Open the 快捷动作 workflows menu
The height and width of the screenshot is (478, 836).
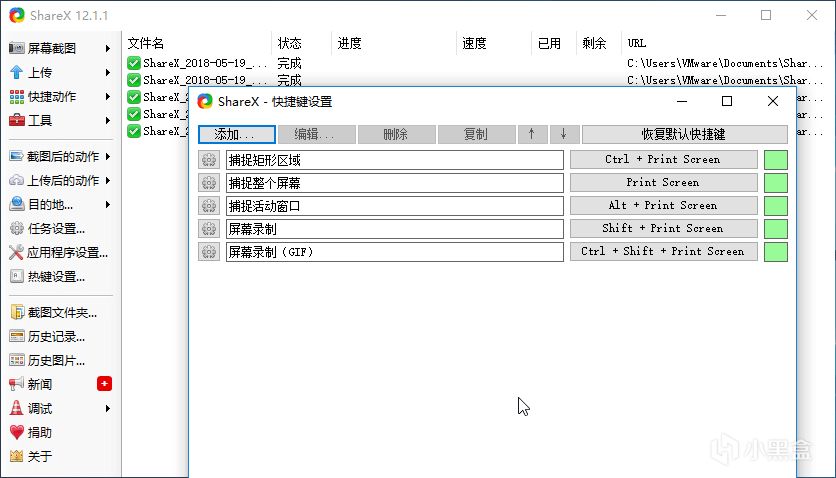[60, 96]
